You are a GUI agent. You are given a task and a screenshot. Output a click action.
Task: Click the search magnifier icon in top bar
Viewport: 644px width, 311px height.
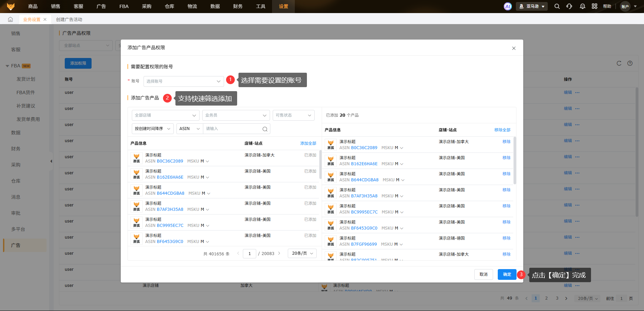point(557,6)
